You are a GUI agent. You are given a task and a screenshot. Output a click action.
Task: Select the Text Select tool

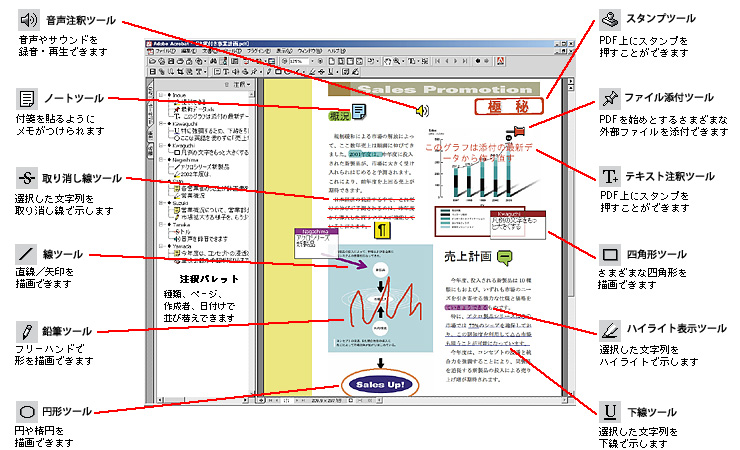click(x=412, y=61)
